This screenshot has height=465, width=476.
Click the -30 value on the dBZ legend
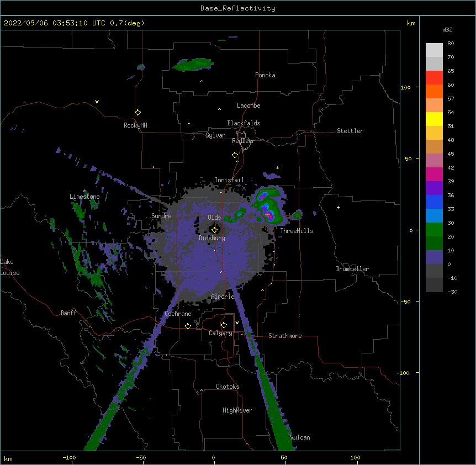(x=452, y=292)
